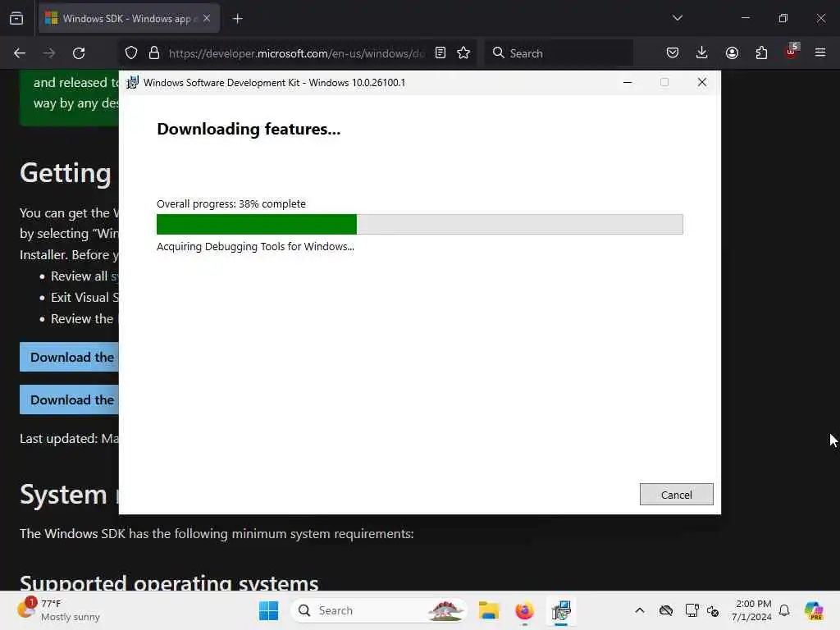Open a new Firefox tab
The width and height of the screenshot is (840, 630).
pos(238,18)
